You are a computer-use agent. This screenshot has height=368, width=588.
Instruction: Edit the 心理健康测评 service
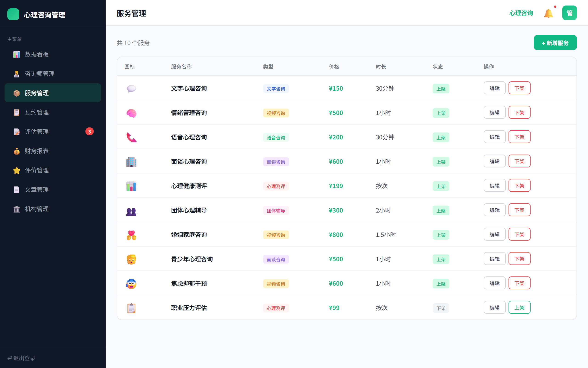[495, 185]
